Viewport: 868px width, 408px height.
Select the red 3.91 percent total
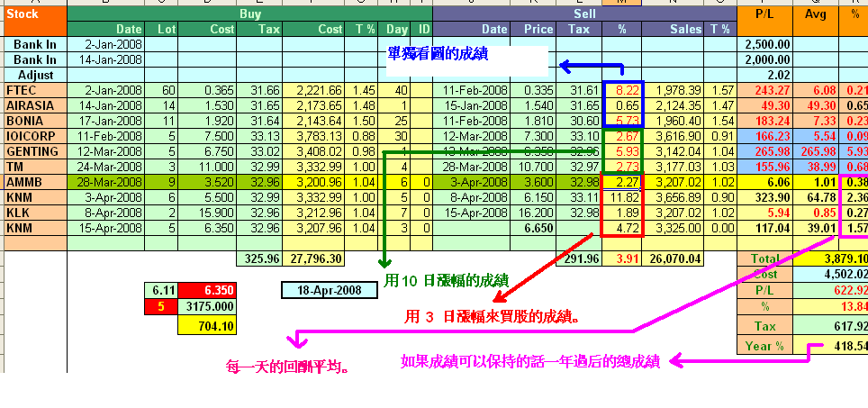pos(620,258)
